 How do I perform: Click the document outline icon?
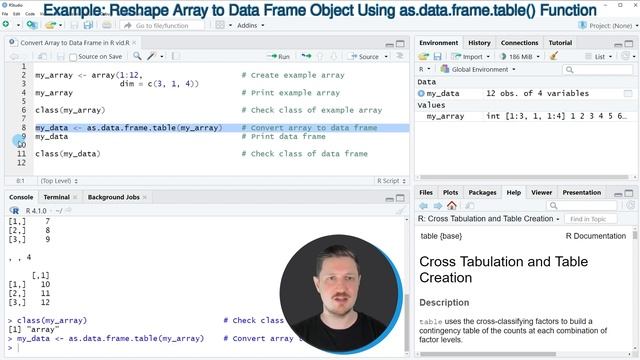pyautogui.click(x=400, y=56)
